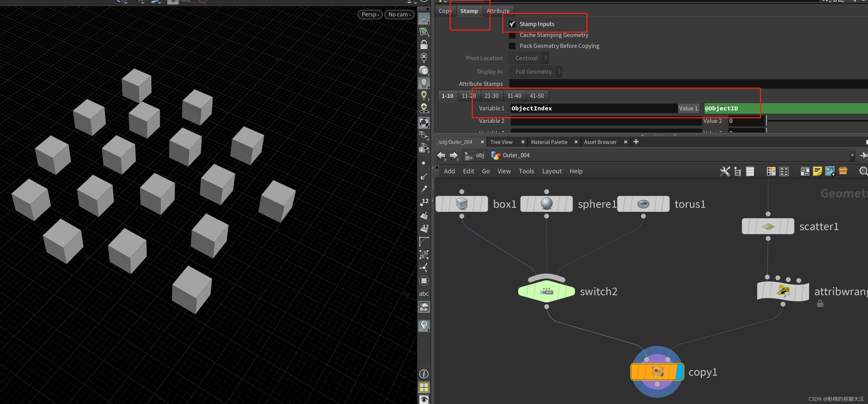Add a sticky note to the network
The height and width of the screenshot is (404, 868).
[x=817, y=171]
